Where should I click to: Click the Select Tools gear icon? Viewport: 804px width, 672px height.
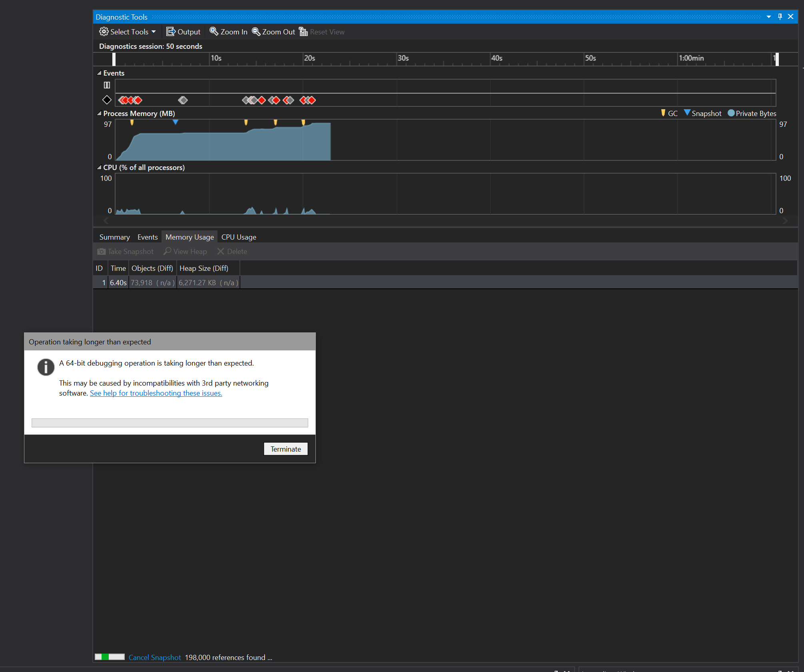[103, 32]
